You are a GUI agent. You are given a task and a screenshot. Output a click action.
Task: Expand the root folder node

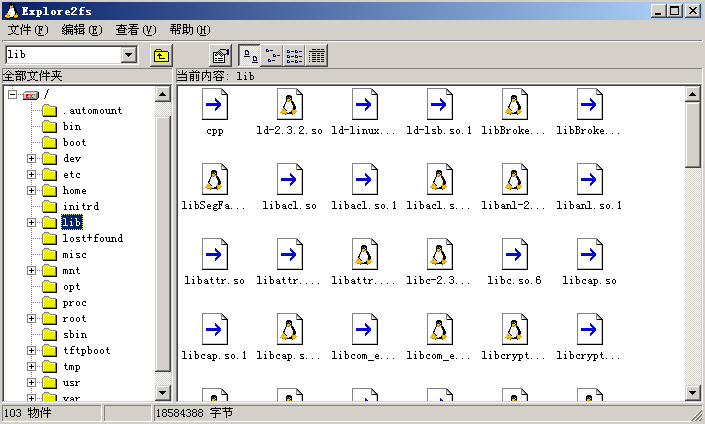click(31, 319)
